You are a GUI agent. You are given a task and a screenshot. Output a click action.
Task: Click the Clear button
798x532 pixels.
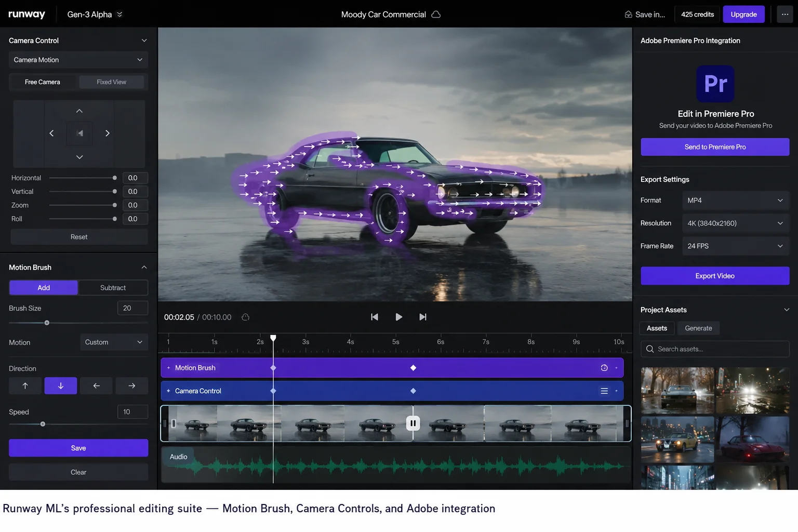78,472
